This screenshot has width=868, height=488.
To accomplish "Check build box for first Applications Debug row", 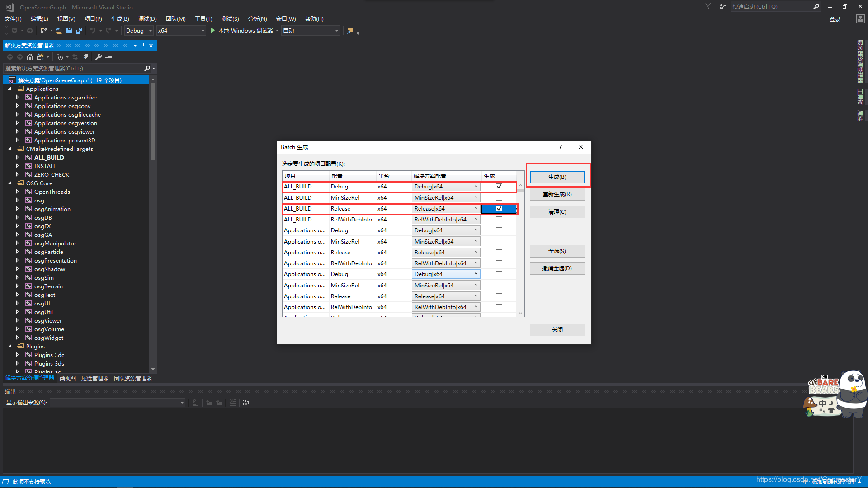I will tap(499, 230).
